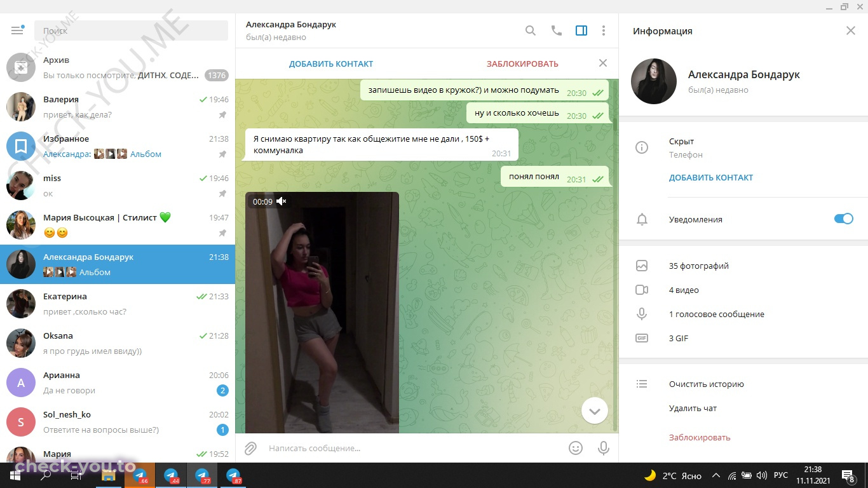Open the chat with Валерия
This screenshot has height=488, width=868.
[118, 107]
